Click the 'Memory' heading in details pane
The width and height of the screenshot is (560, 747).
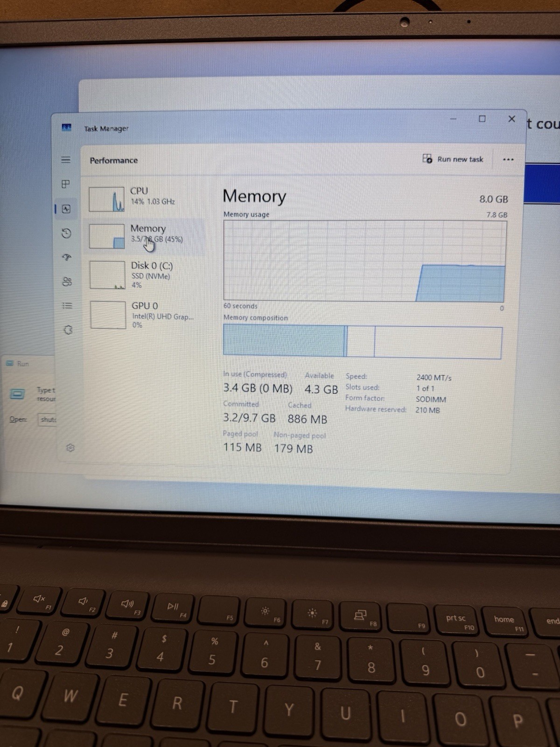click(x=254, y=197)
